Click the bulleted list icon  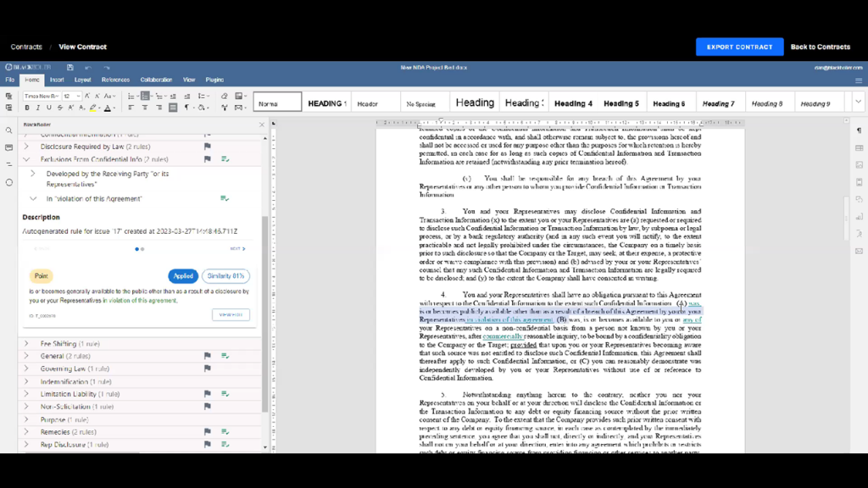click(x=131, y=97)
